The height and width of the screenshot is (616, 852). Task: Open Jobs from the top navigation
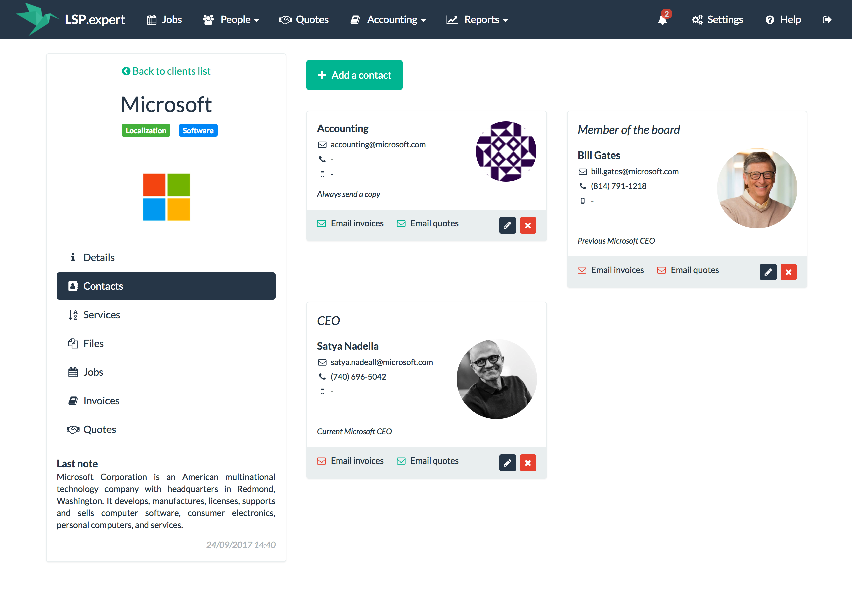(x=164, y=19)
